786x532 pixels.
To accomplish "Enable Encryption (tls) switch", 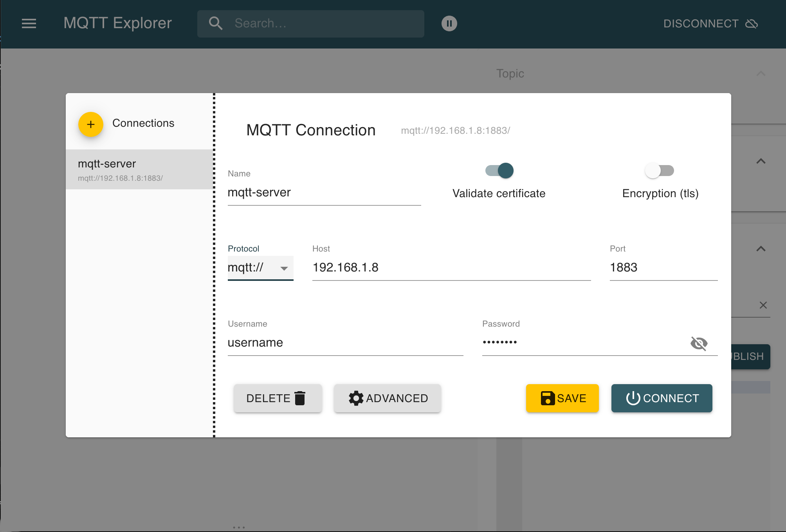I will 660,171.
